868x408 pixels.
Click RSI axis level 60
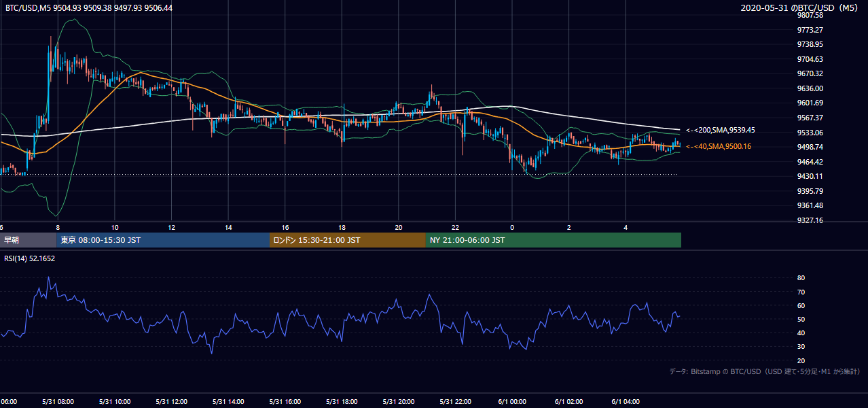click(801, 306)
